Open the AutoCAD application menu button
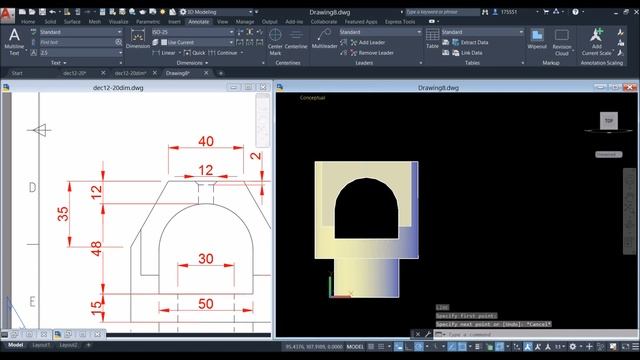 [7, 14]
